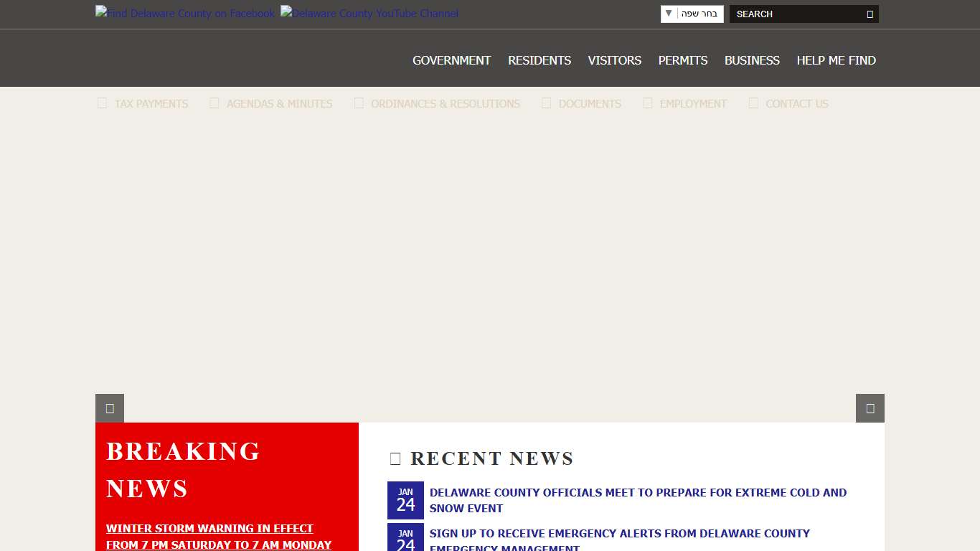The height and width of the screenshot is (551, 980).
Task: Read article about extreme cold preparation
Action: [637, 500]
